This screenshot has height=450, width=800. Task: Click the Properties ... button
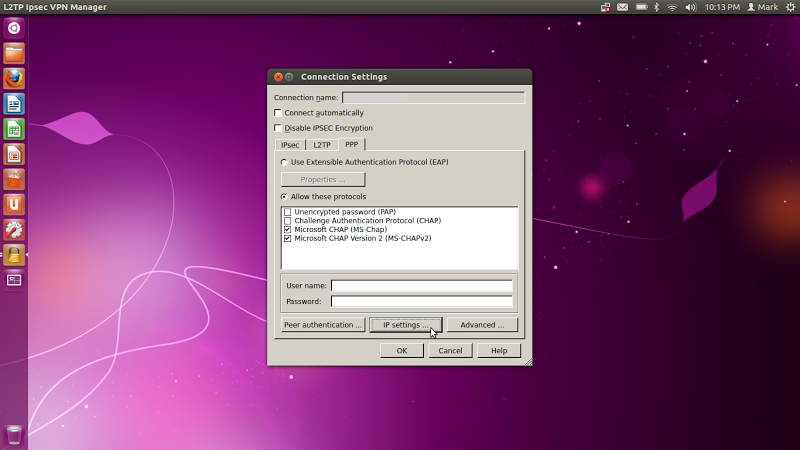323,180
